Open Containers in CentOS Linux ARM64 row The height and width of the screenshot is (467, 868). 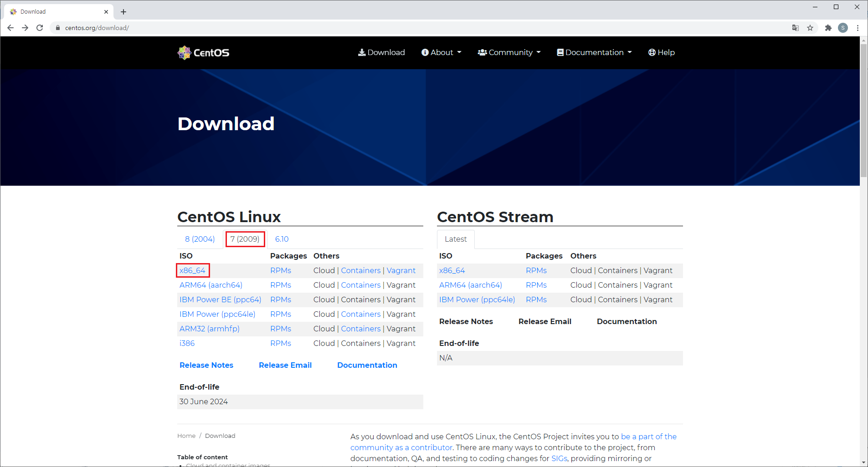[361, 285]
